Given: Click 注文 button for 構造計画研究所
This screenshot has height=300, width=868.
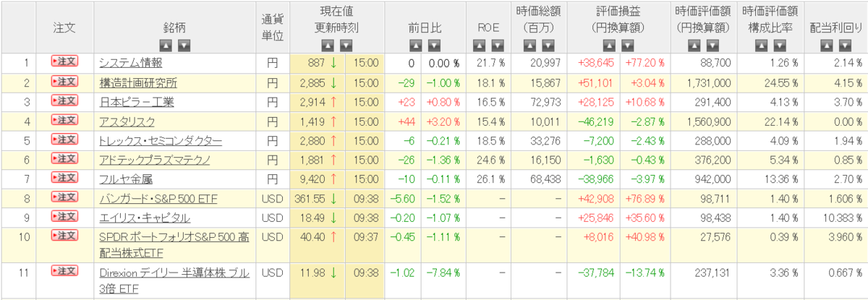Looking at the screenshot, I should (64, 82).
